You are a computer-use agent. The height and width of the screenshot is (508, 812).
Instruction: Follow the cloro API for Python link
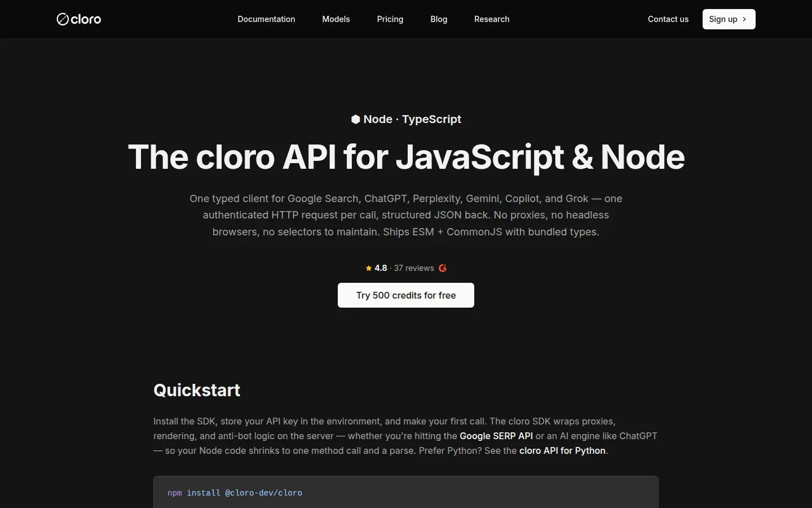(x=562, y=450)
